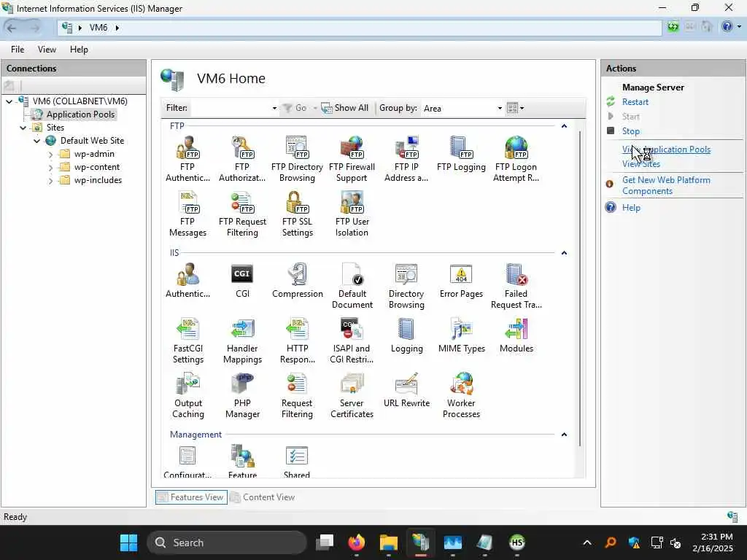The height and width of the screenshot is (560, 747).
Task: Open Output Caching feature
Action: click(x=187, y=395)
